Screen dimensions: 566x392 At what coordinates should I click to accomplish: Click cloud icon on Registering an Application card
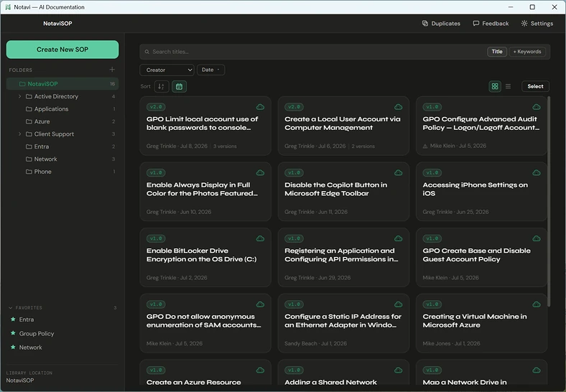pos(399,238)
